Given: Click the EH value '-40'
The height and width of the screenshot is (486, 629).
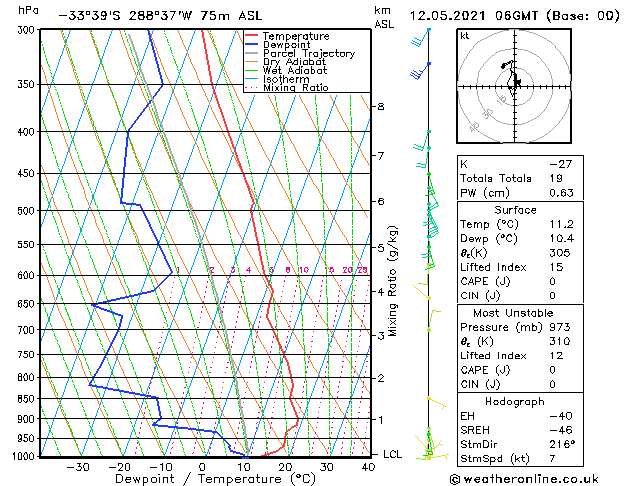Looking at the screenshot, I should (x=561, y=416).
